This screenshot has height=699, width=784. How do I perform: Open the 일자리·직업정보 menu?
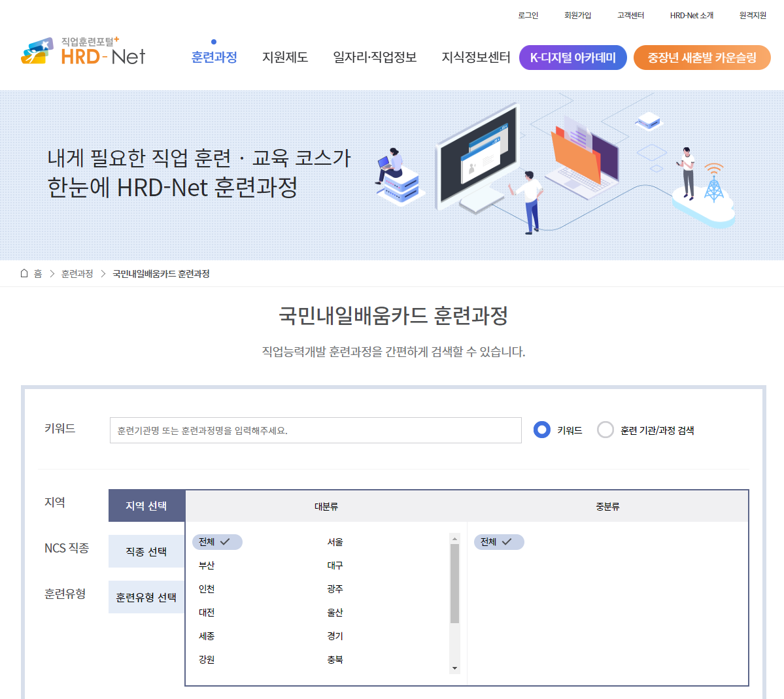click(x=375, y=57)
